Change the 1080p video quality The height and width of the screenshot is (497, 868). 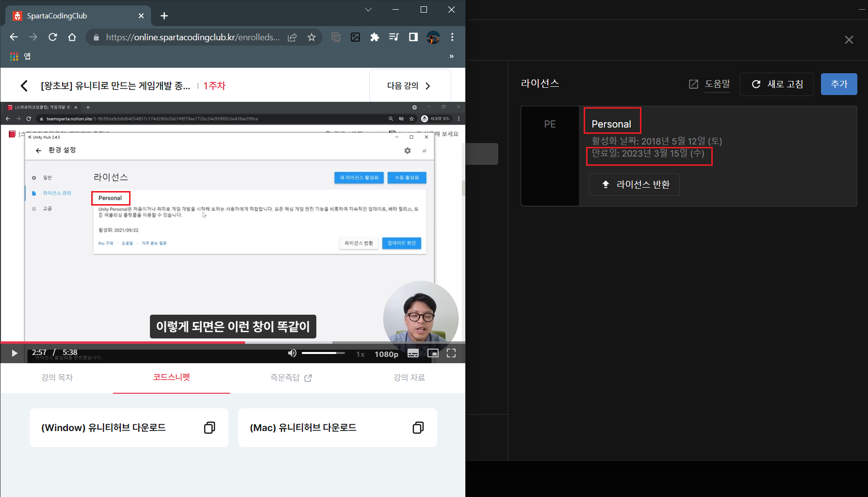tap(386, 354)
